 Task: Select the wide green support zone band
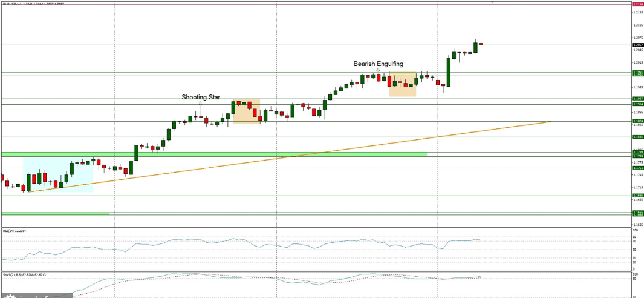242,154
